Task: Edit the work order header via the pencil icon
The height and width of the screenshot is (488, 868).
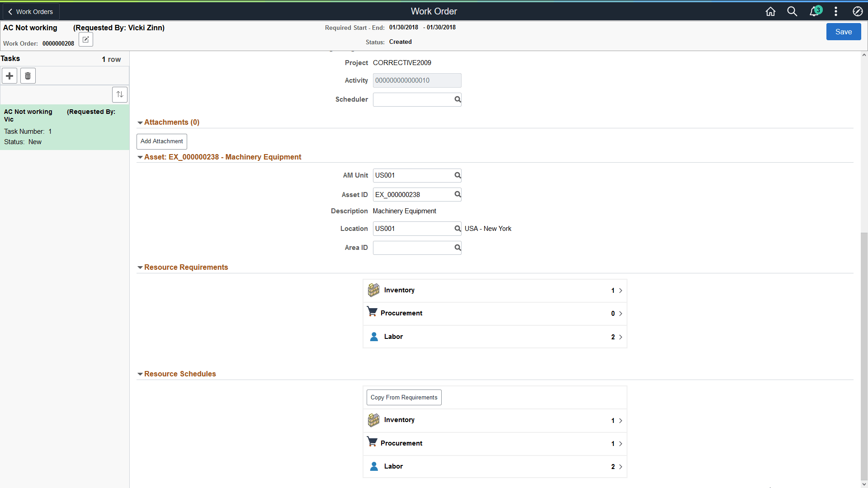Action: (x=85, y=39)
